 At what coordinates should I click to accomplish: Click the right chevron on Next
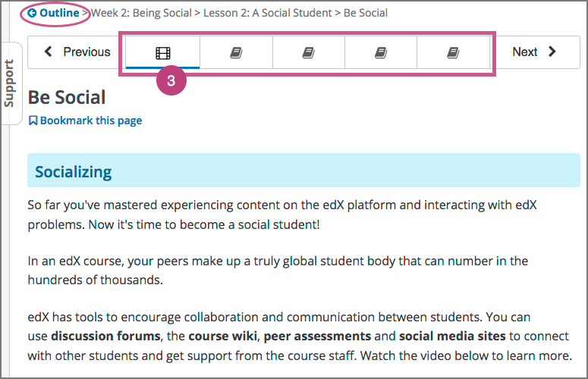click(552, 52)
